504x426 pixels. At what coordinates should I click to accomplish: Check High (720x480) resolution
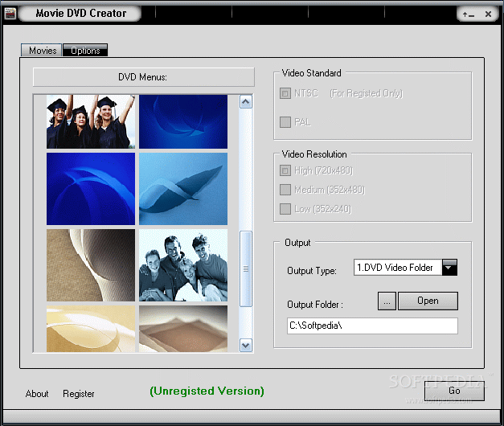tap(285, 170)
